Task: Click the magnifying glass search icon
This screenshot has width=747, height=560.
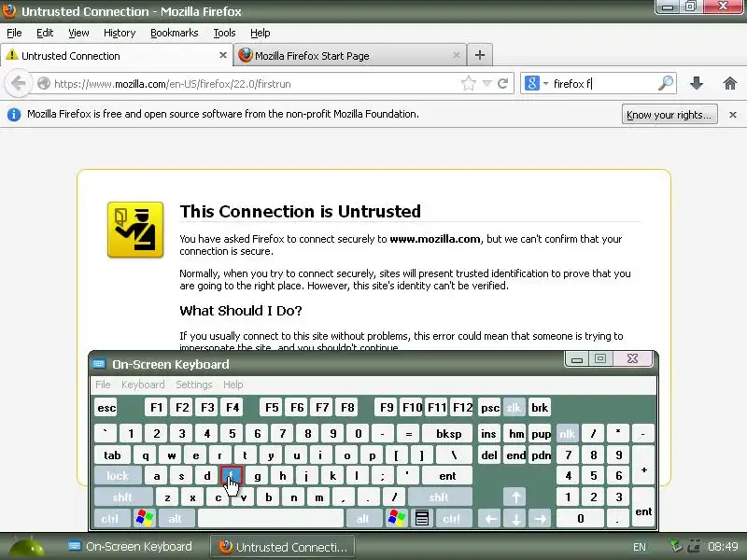Action: pos(666,83)
